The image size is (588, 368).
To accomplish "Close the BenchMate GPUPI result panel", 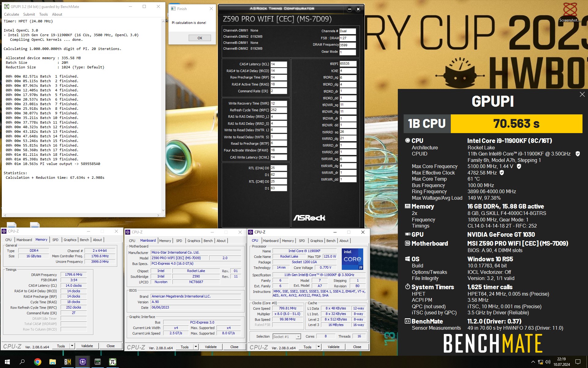I will coord(582,94).
